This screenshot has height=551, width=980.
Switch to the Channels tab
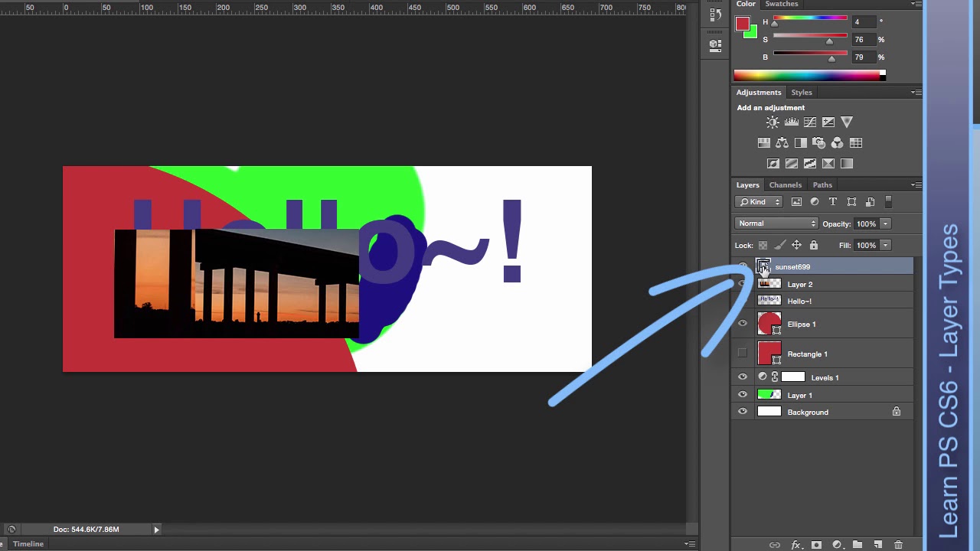click(x=786, y=185)
